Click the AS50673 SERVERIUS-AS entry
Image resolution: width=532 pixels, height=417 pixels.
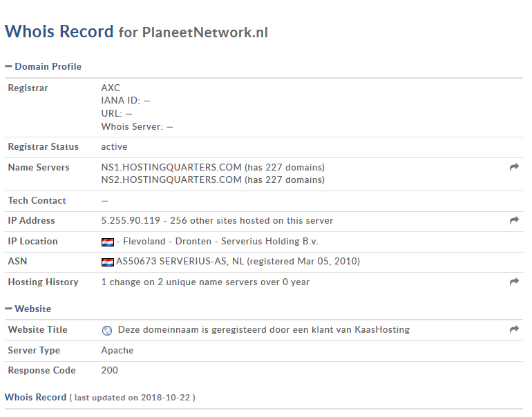[180, 262]
